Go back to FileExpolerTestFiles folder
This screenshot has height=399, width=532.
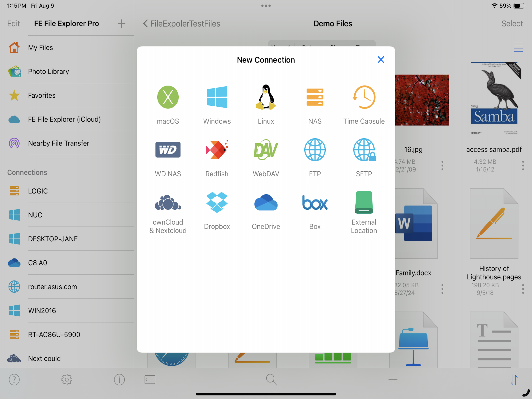click(x=181, y=24)
